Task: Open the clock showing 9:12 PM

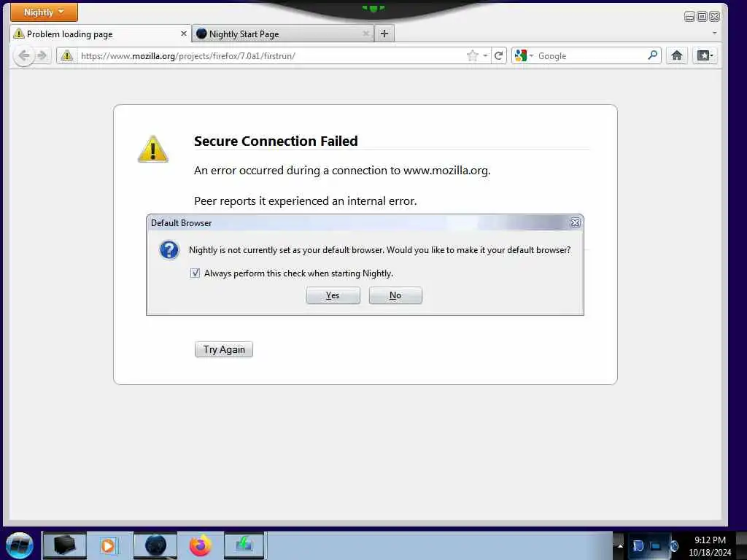Action: pyautogui.click(x=710, y=546)
